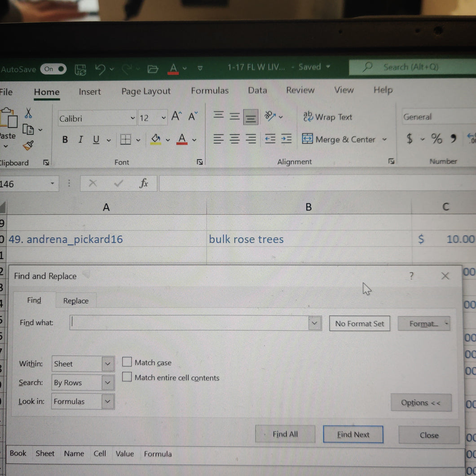
Task: Click the Percent Style icon
Action: point(436,138)
